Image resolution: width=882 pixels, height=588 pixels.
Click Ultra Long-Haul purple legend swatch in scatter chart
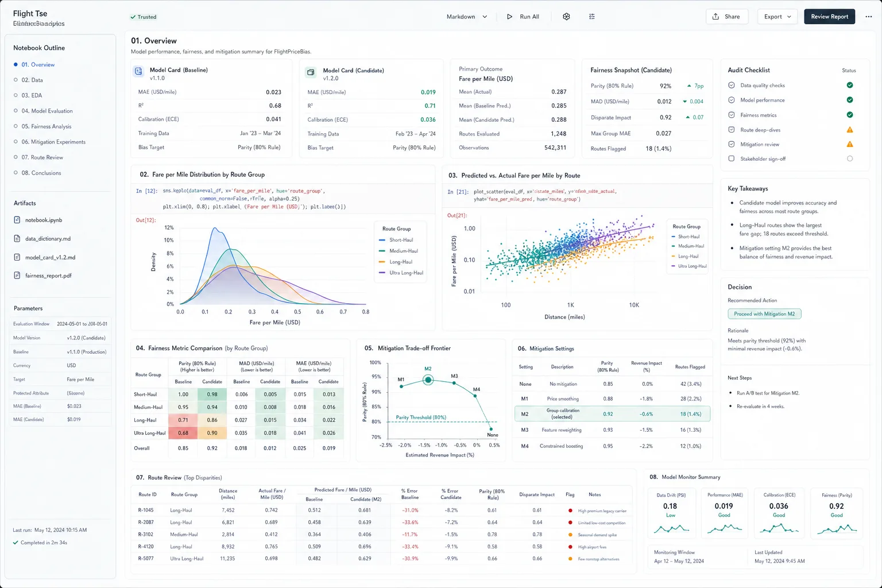674,266
